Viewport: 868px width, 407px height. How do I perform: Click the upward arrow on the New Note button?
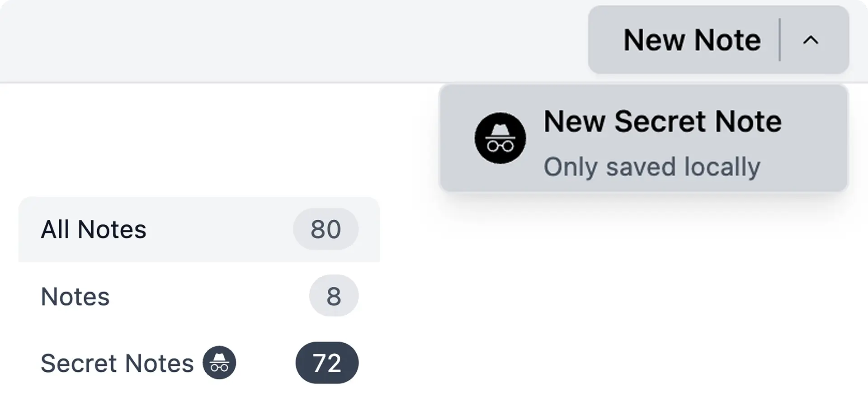(x=811, y=40)
